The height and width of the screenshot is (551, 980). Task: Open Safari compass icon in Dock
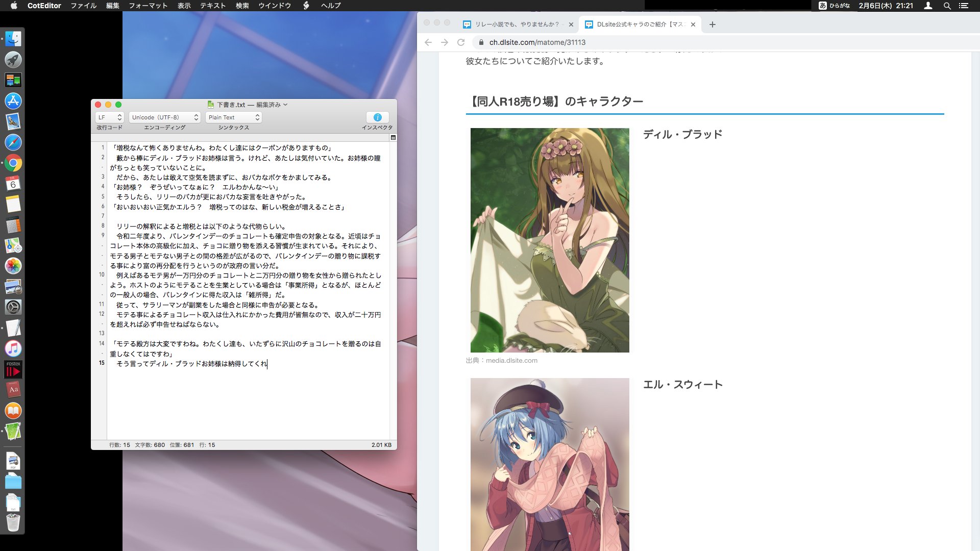point(13,142)
